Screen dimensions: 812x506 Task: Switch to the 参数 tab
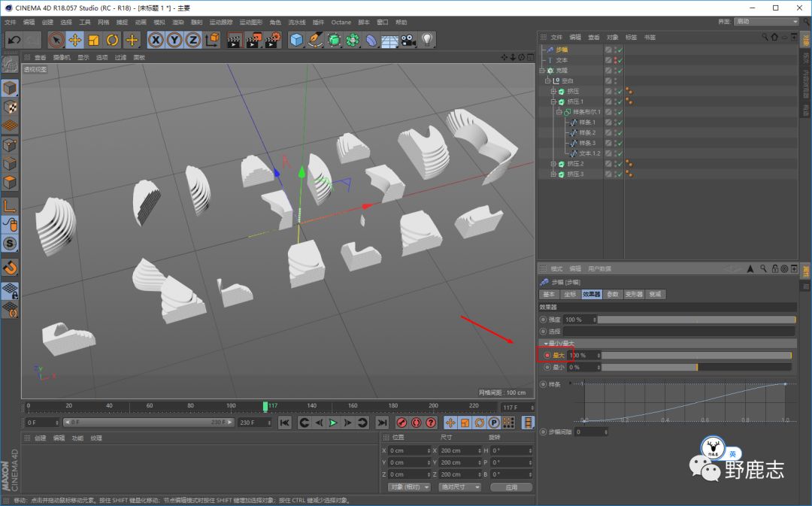pos(614,294)
